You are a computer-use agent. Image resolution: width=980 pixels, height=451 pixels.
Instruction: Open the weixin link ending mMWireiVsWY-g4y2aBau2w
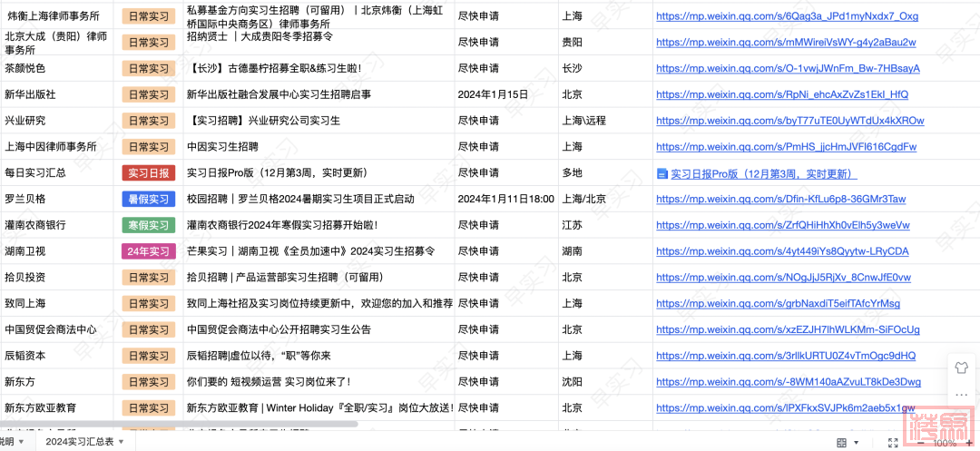tap(786, 43)
